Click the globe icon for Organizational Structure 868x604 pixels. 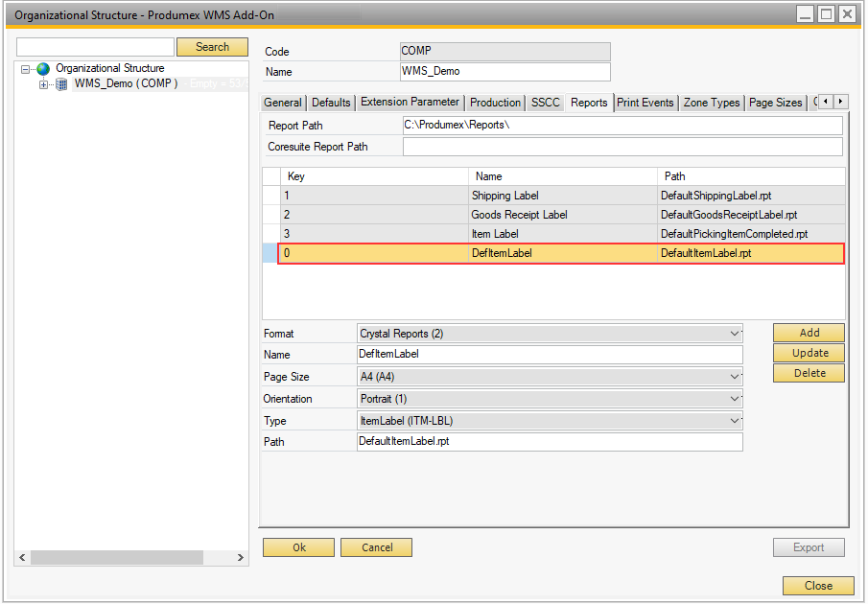pyautogui.click(x=43, y=69)
